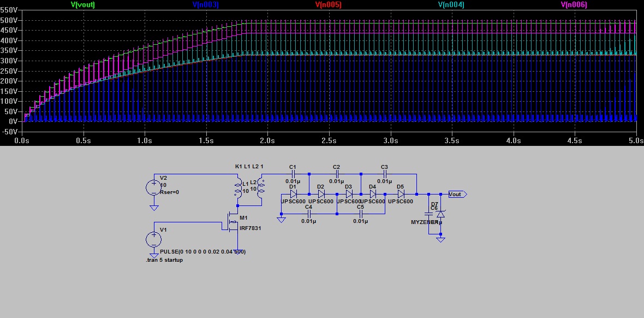The image size is (644, 318).
Task: Click the 4.0s time axis label
Action: pos(514,140)
